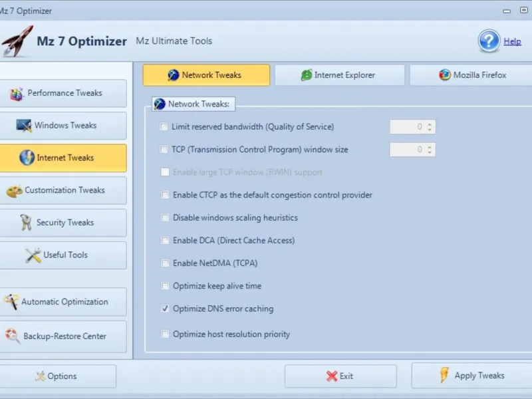532x399 pixels.
Task: Minimize the Mz 7 Optimizer window
Action: pos(507,11)
